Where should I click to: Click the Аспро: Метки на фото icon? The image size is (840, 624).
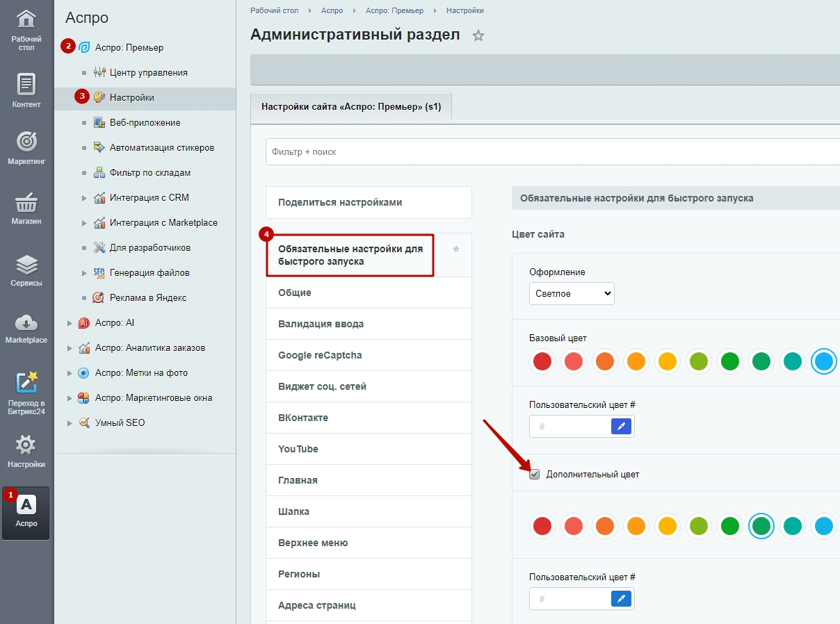pyautogui.click(x=83, y=372)
